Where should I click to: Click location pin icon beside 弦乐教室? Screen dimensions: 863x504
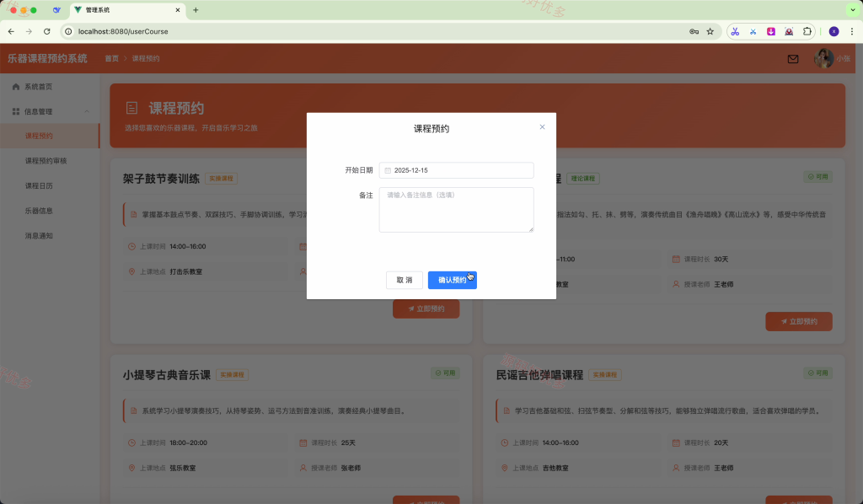coord(131,469)
